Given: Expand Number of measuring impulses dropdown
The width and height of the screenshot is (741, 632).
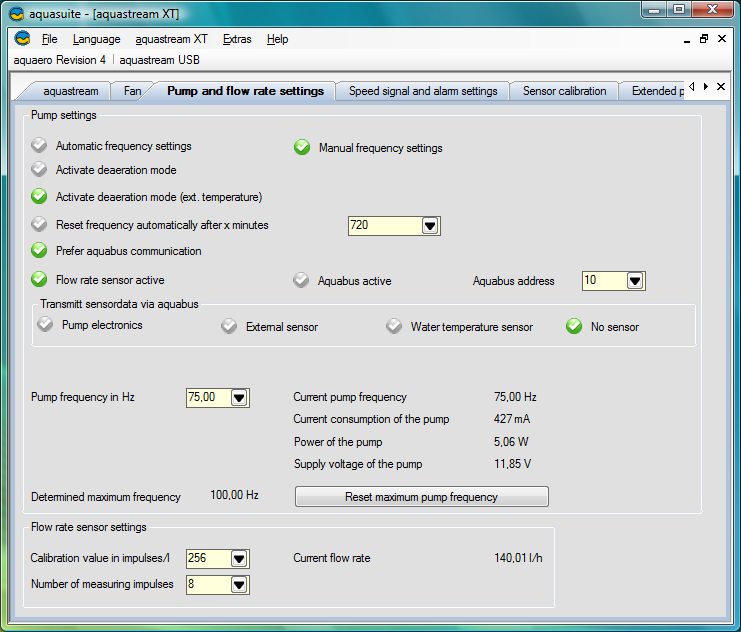Looking at the screenshot, I should tap(239, 585).
